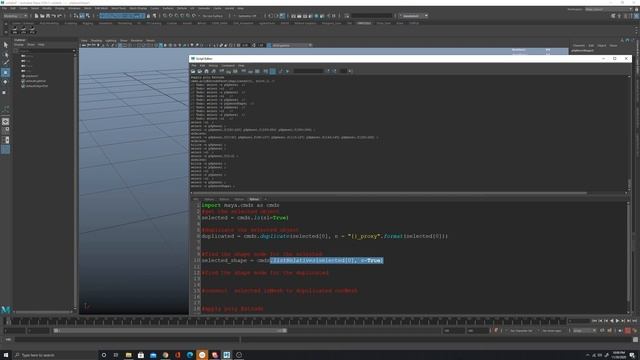The image size is (640, 360).
Task: Click Redo icon in status line
Action: [x=60, y=16]
